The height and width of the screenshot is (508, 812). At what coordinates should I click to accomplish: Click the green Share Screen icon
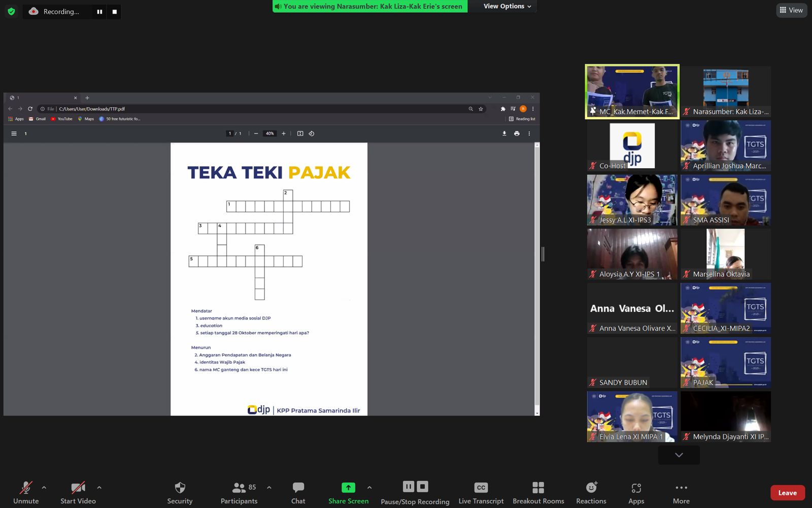click(348, 488)
